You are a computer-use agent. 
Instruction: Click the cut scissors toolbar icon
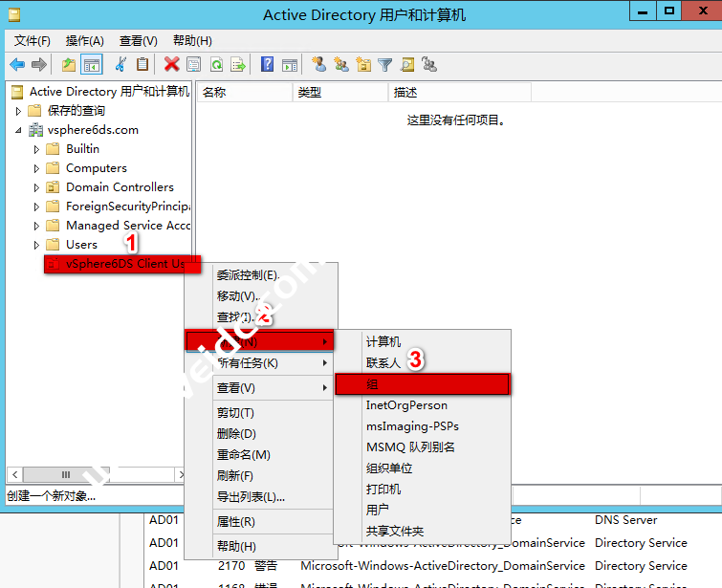click(120, 64)
